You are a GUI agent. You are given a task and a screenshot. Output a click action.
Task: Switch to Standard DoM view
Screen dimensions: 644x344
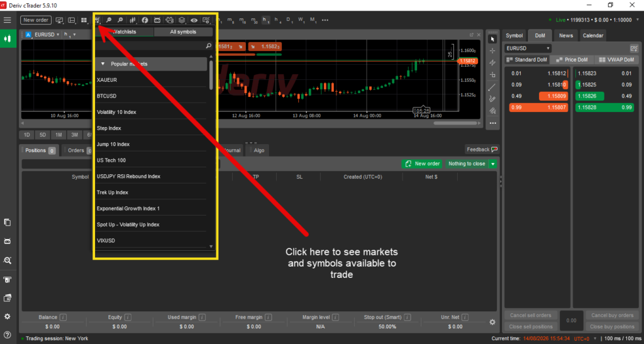tap(526, 60)
